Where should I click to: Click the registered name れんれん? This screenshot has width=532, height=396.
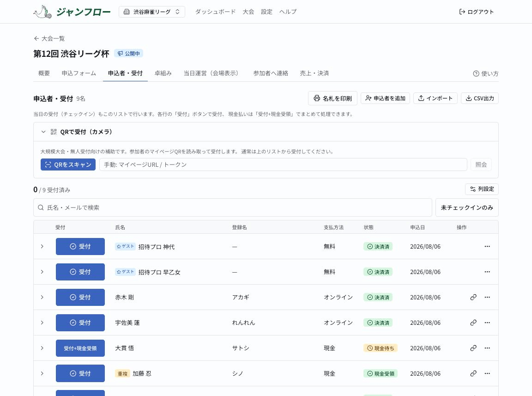click(244, 323)
